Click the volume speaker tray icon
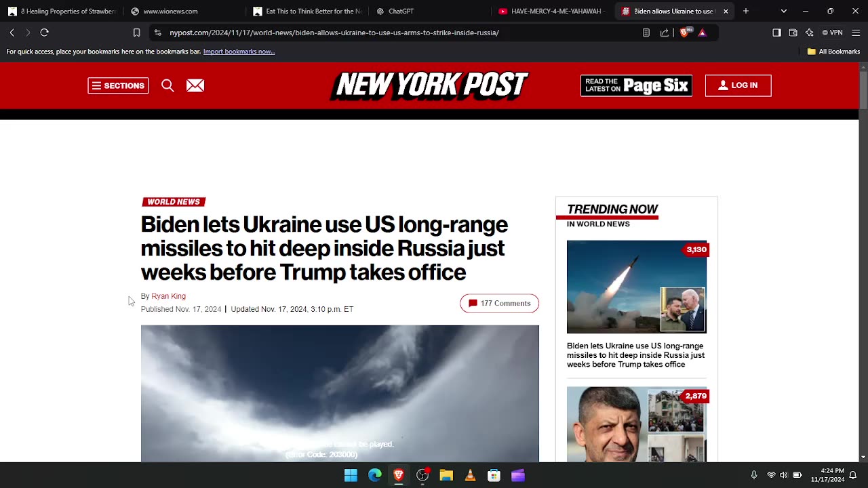 [x=784, y=475]
